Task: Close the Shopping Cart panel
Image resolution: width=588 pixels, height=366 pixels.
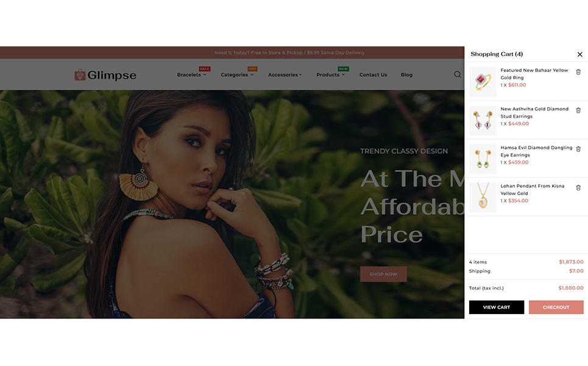Action: (x=579, y=54)
